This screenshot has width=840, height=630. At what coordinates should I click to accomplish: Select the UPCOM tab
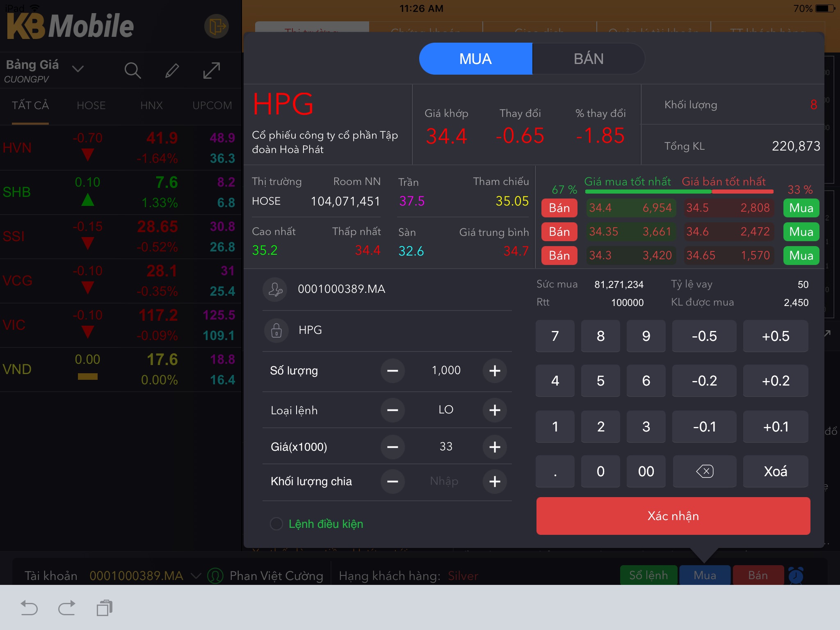coord(212,106)
